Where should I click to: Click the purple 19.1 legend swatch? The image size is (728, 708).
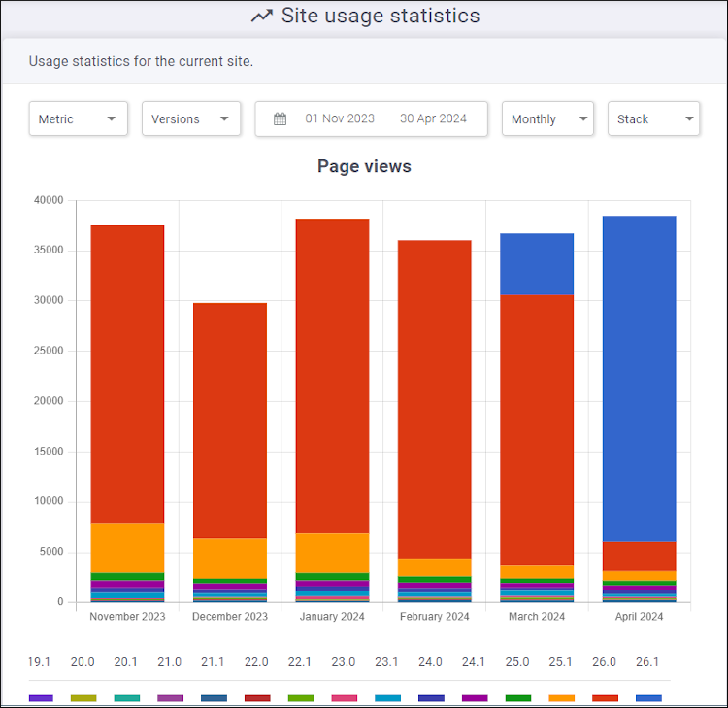click(x=41, y=697)
